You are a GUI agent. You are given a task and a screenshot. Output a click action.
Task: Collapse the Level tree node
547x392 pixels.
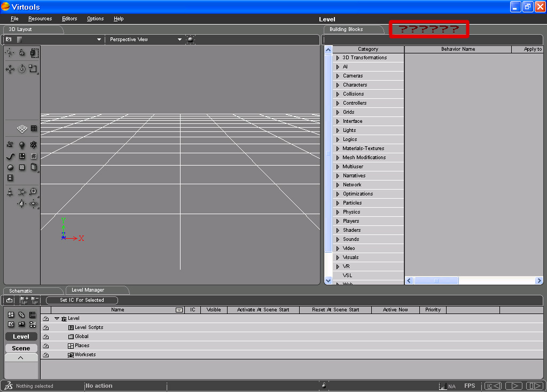(x=57, y=318)
